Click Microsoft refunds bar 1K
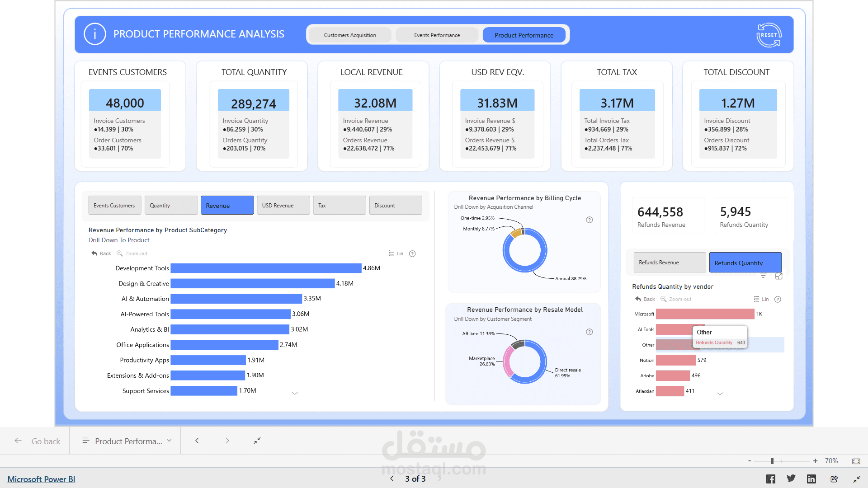The image size is (868, 488). click(x=705, y=314)
